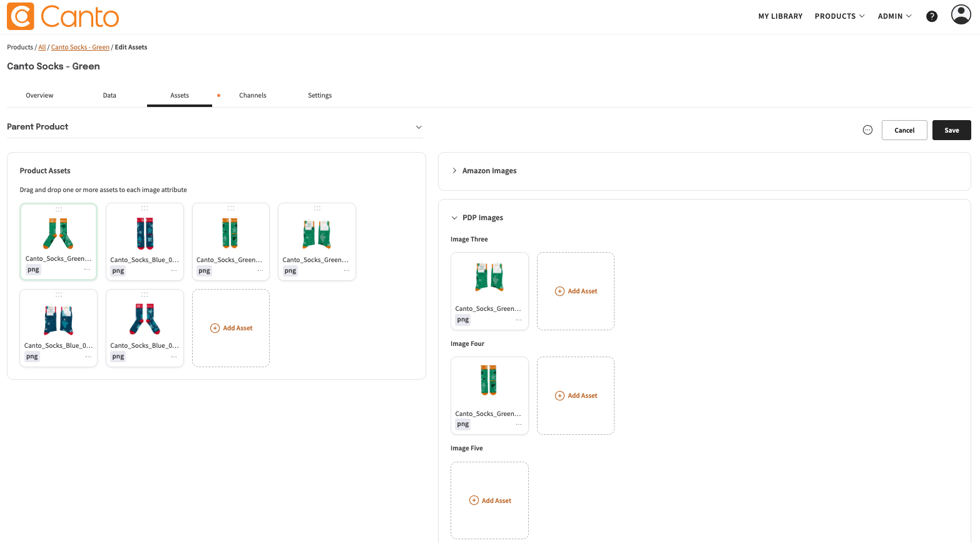Open the Settings tab
The width and height of the screenshot is (980, 543).
pos(320,95)
